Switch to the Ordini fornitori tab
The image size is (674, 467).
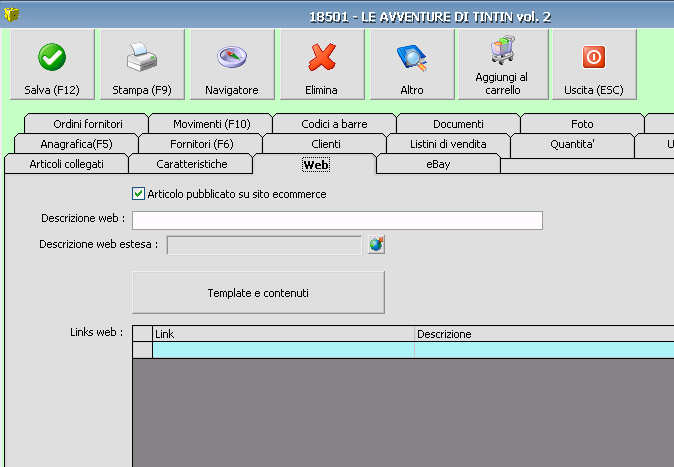88,124
